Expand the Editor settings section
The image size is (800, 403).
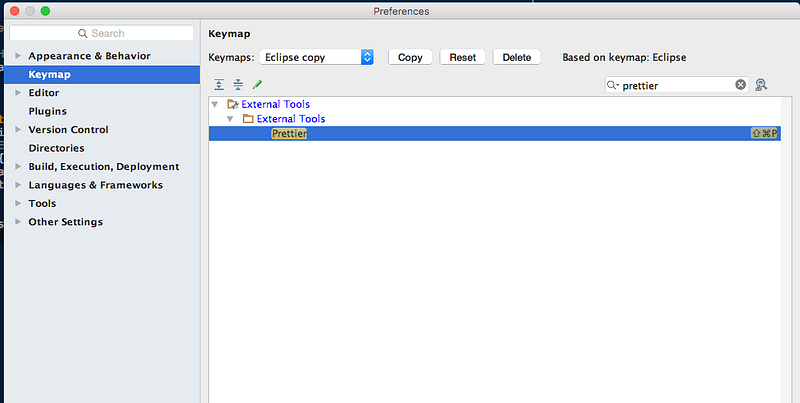(x=18, y=92)
